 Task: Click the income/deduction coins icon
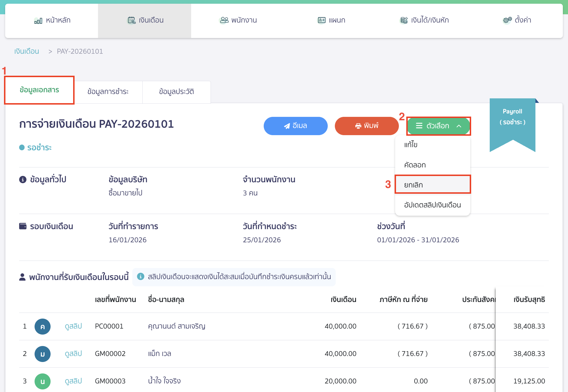coord(404,20)
